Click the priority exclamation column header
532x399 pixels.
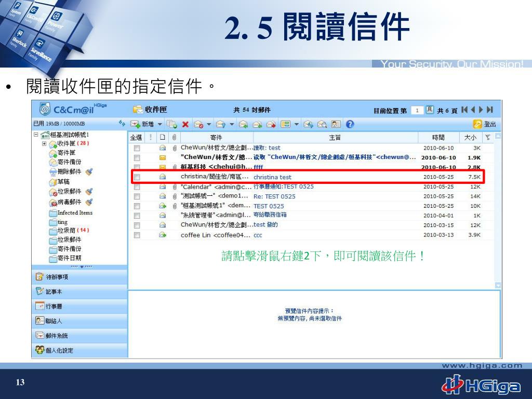[151, 137]
